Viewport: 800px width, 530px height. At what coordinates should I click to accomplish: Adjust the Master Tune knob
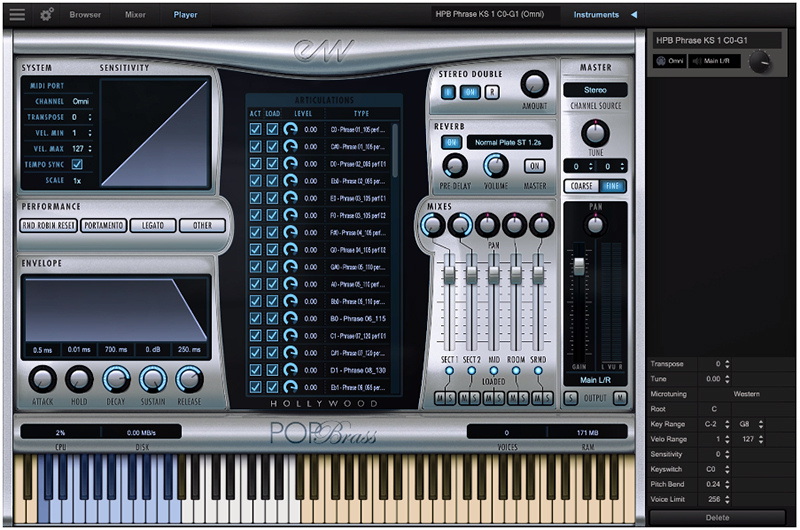click(595, 133)
